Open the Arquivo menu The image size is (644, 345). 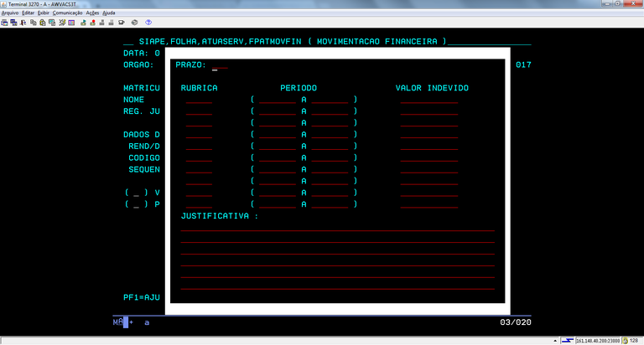click(10, 13)
